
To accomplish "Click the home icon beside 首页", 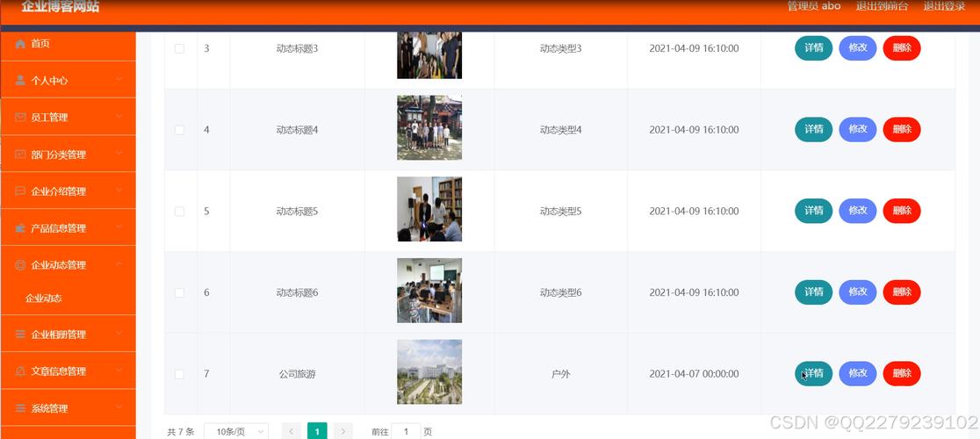I will [20, 44].
